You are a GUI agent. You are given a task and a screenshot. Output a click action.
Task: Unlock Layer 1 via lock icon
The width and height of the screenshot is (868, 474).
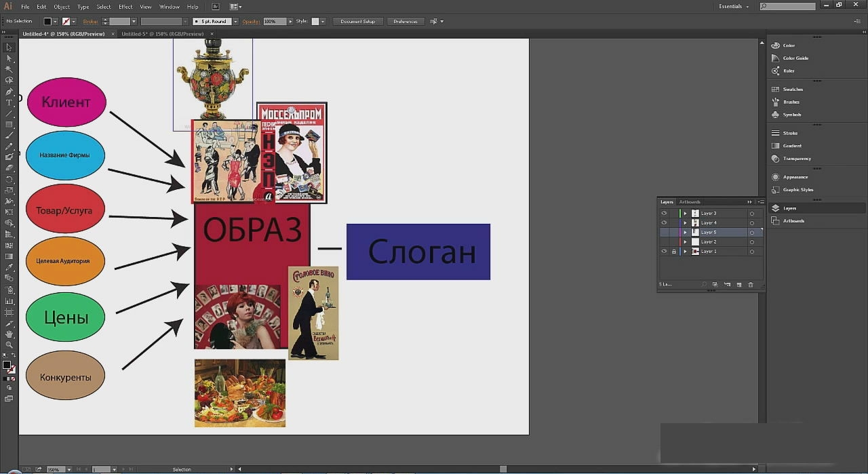pyautogui.click(x=674, y=251)
